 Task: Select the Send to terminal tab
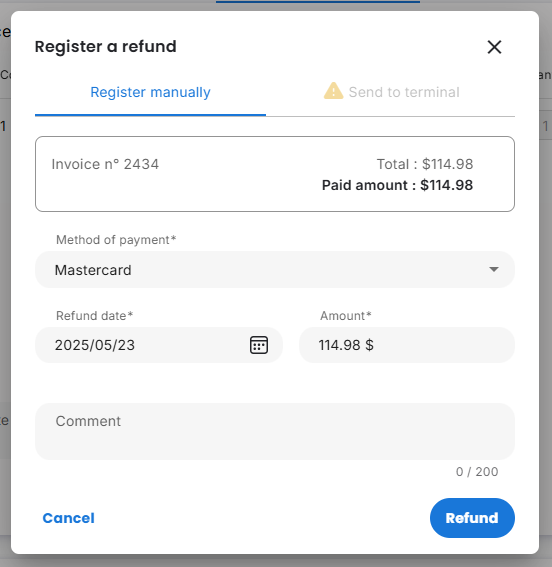point(390,92)
